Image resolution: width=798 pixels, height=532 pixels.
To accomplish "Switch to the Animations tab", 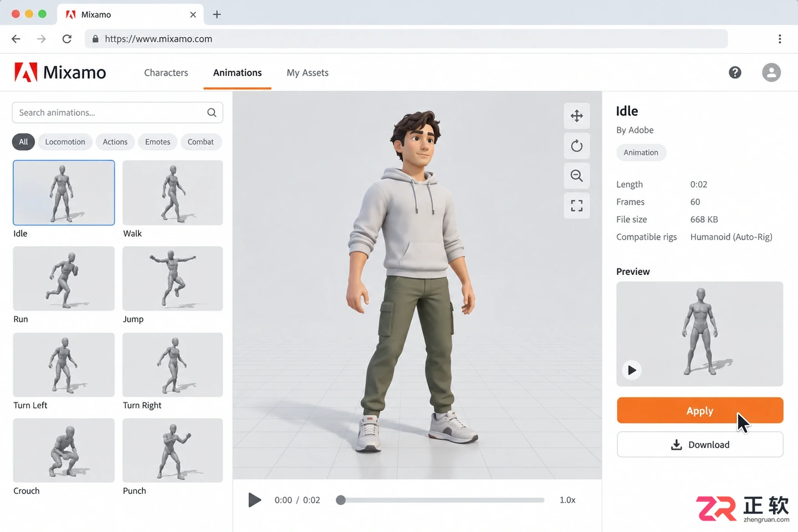I will (x=237, y=73).
